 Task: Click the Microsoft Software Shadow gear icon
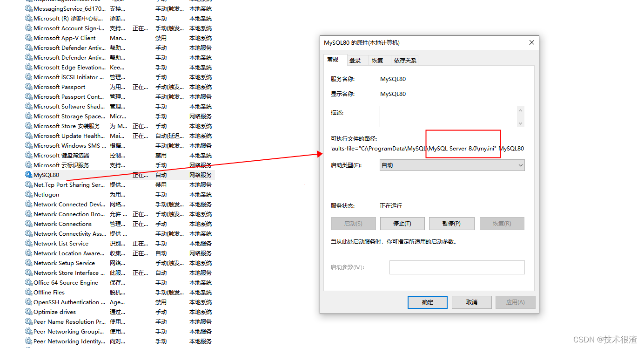[x=28, y=107]
